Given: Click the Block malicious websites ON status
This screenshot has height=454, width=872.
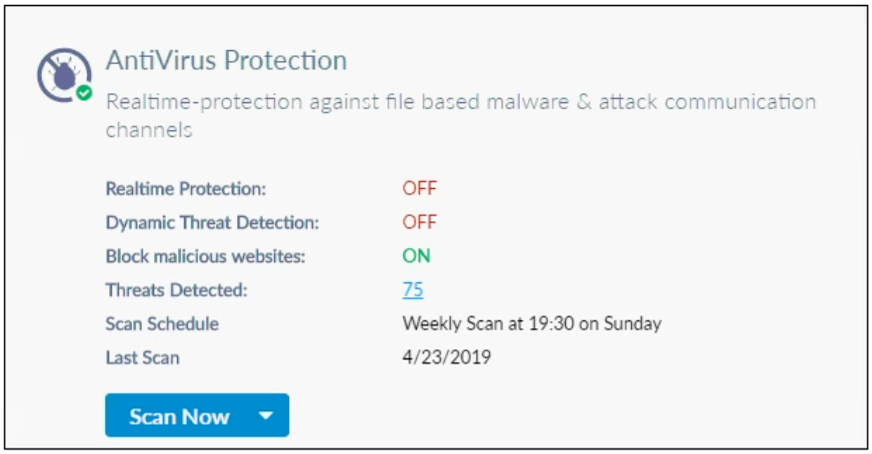Looking at the screenshot, I should point(416,256).
